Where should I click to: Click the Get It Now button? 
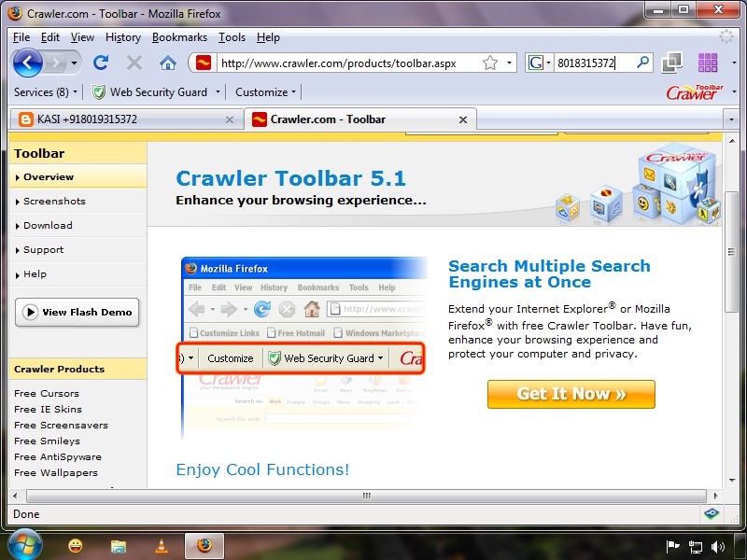tap(571, 394)
